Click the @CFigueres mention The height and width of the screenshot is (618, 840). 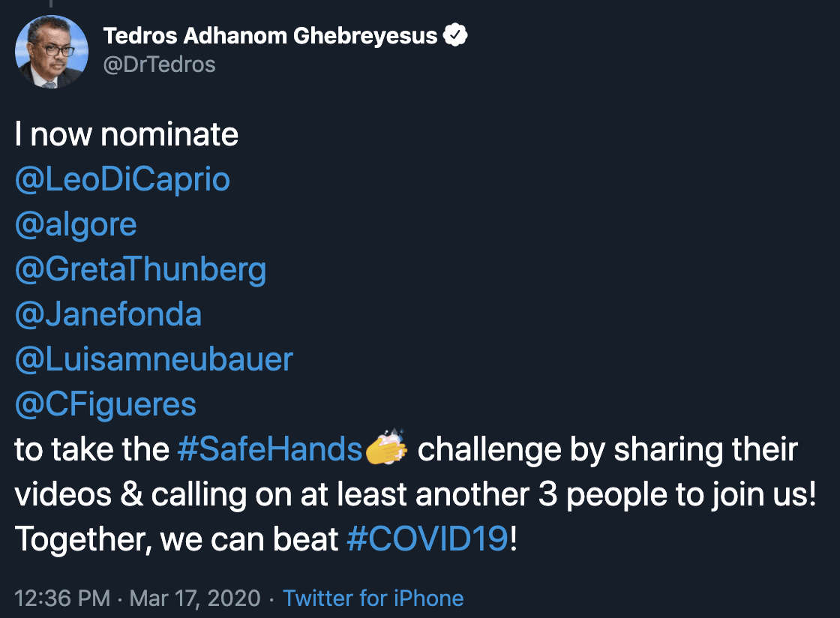coord(105,405)
